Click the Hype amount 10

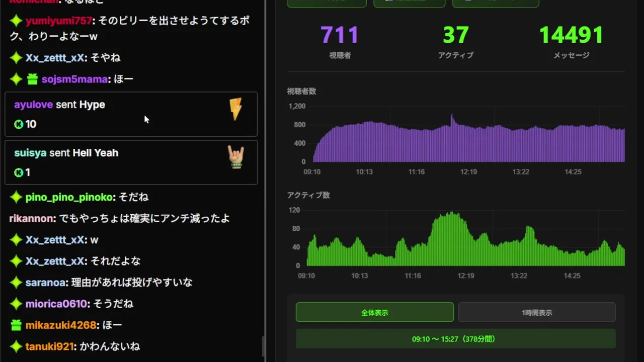pyautogui.click(x=31, y=124)
